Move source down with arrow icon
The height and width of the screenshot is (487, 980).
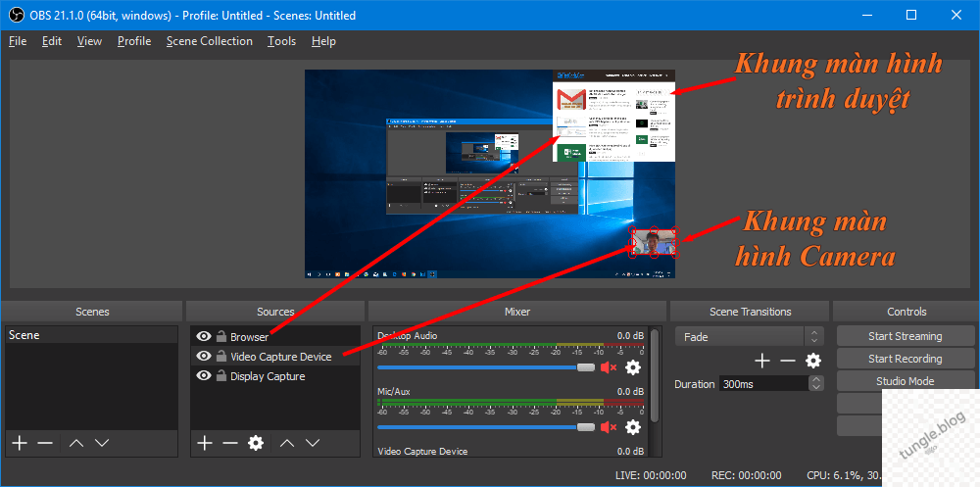pos(313,443)
